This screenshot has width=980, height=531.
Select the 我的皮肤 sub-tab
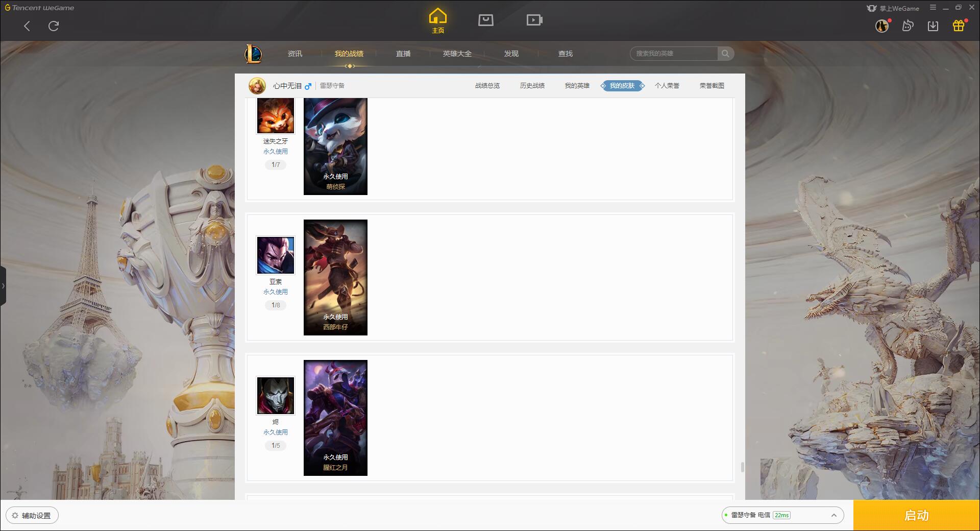click(x=622, y=86)
